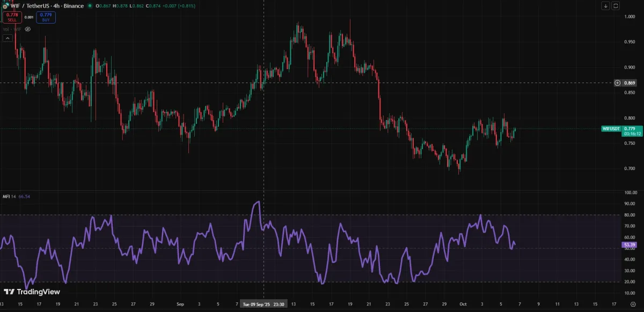Click the Vol · WIF indicator label
644x312 pixels.
point(13,29)
